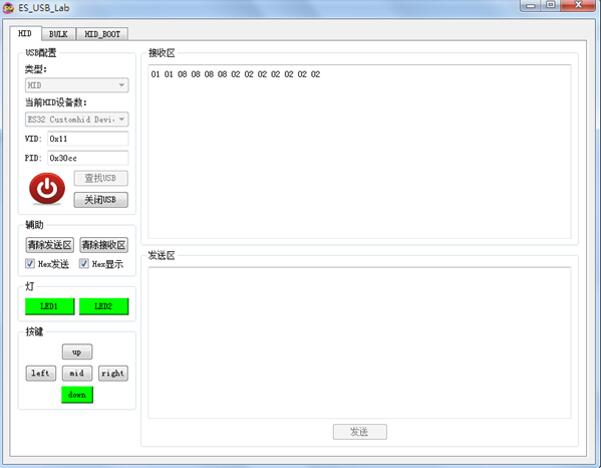The height and width of the screenshot is (468, 601).
Task: Open the 类型 HID dropdown
Action: point(76,86)
